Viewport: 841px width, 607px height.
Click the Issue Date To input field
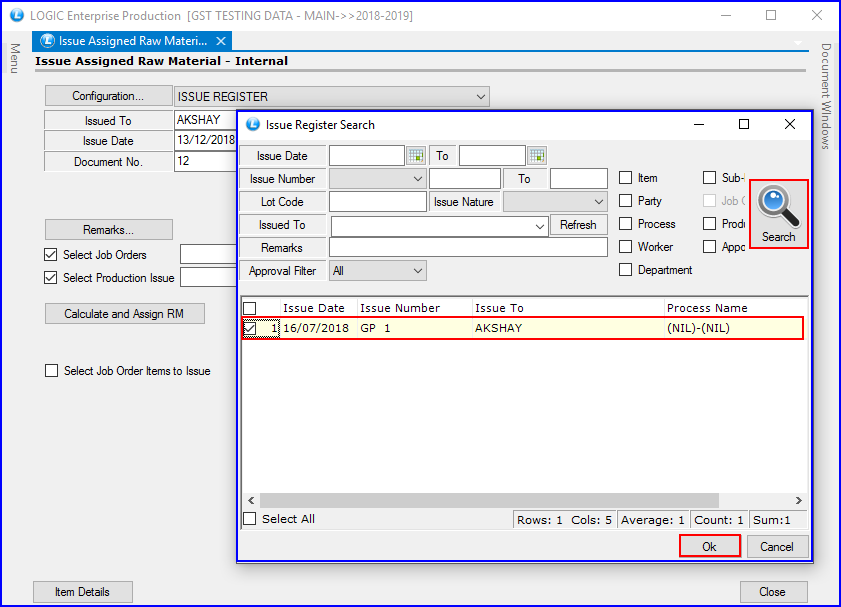point(492,156)
